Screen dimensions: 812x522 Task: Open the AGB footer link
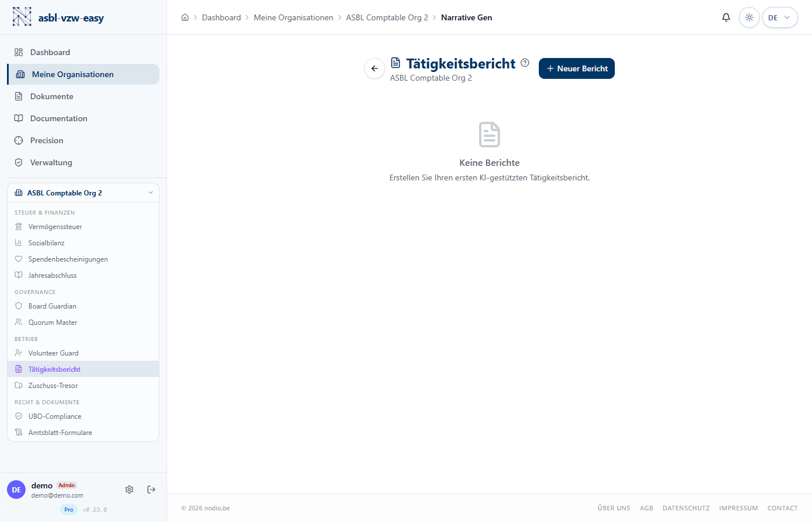click(647, 508)
